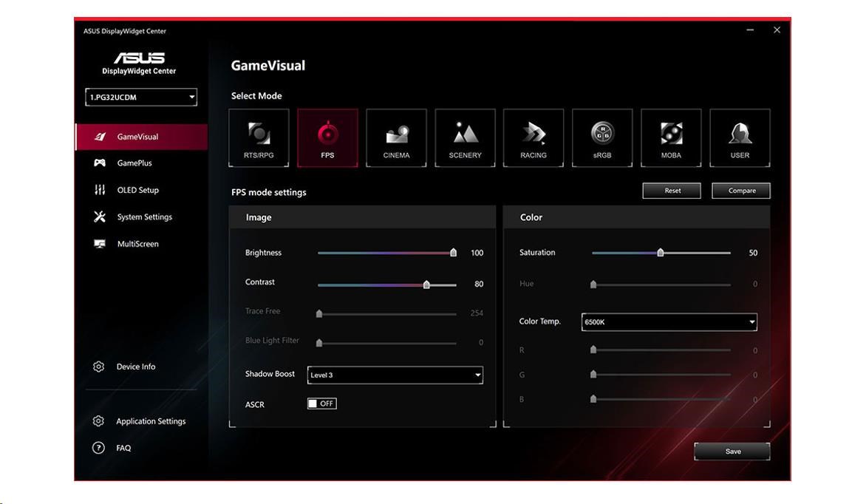
Task: Click the Trace Free value 254
Action: 477,313
